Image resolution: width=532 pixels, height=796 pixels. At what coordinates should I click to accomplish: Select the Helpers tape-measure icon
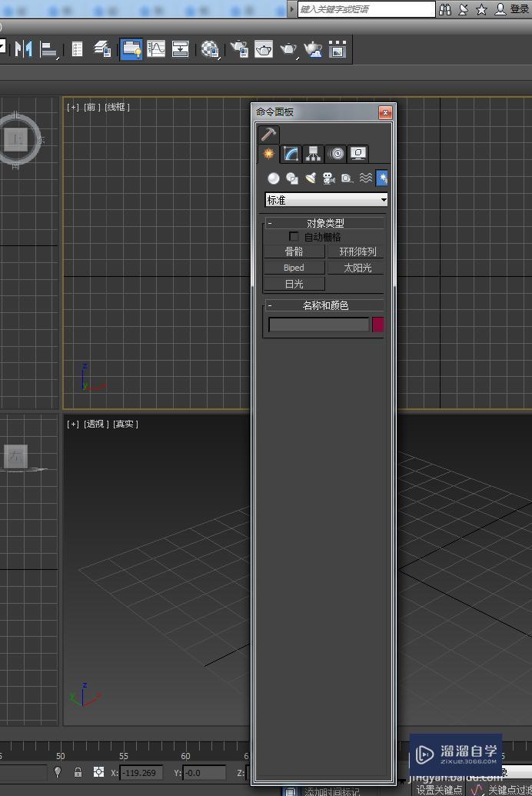(x=347, y=178)
